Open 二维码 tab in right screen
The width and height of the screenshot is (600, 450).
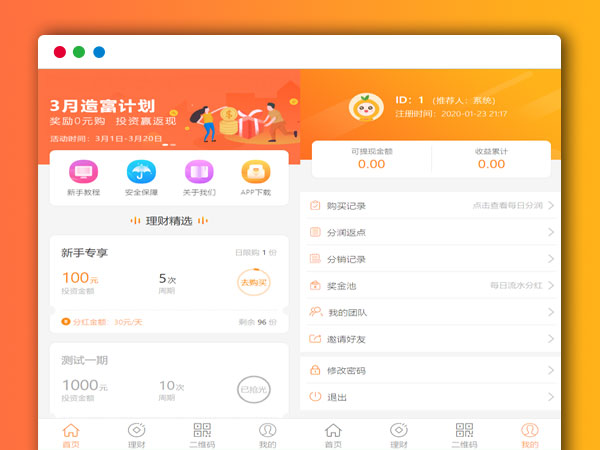[465, 435]
